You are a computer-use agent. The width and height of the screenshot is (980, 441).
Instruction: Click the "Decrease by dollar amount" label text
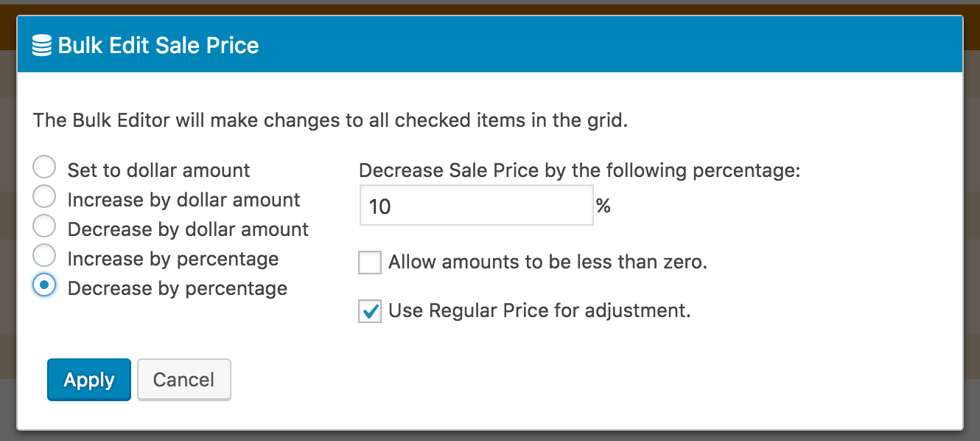(188, 229)
